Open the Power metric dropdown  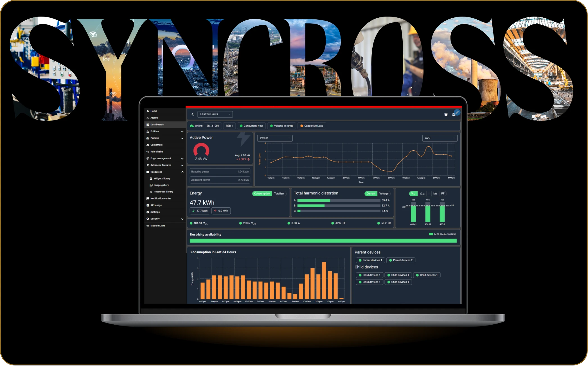(x=275, y=138)
